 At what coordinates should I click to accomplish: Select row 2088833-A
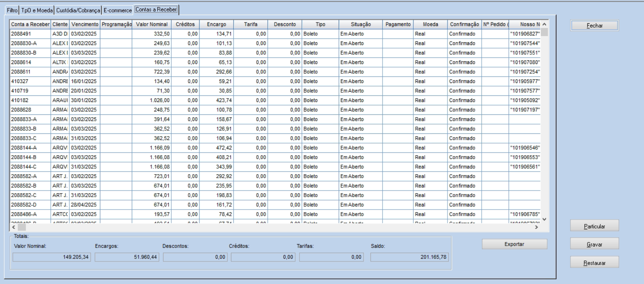(275, 119)
